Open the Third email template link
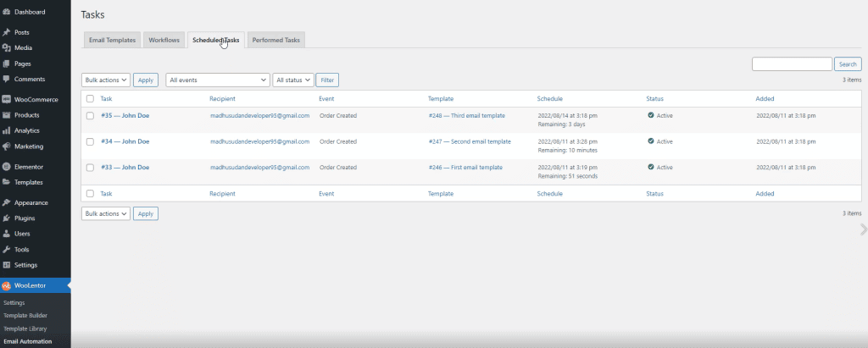 click(x=466, y=115)
